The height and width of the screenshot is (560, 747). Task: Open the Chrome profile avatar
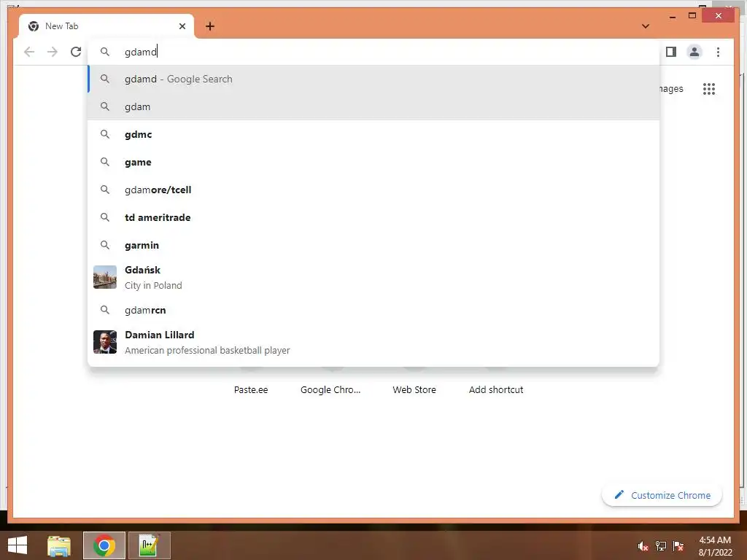coord(694,52)
